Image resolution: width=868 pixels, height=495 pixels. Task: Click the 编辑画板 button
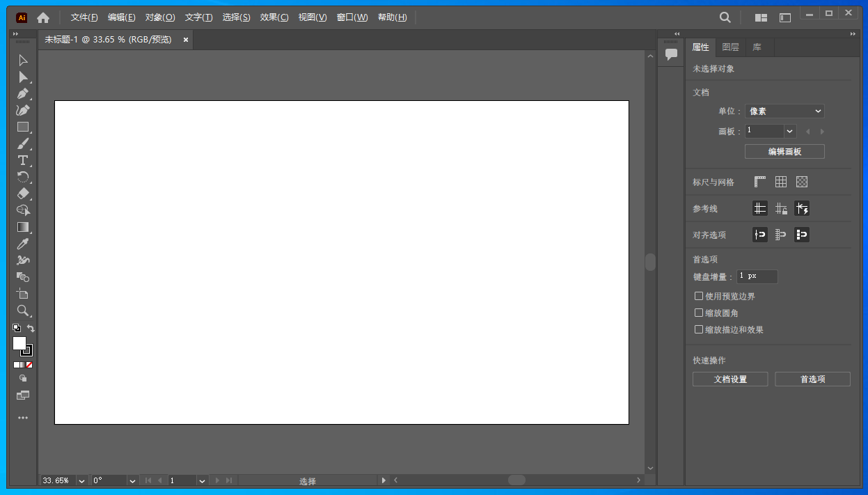click(784, 152)
